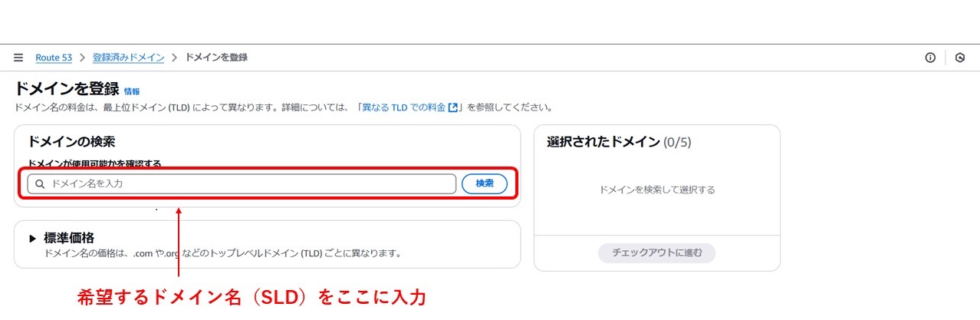
Task: Click the チェックアウトに進む button
Action: 657,253
